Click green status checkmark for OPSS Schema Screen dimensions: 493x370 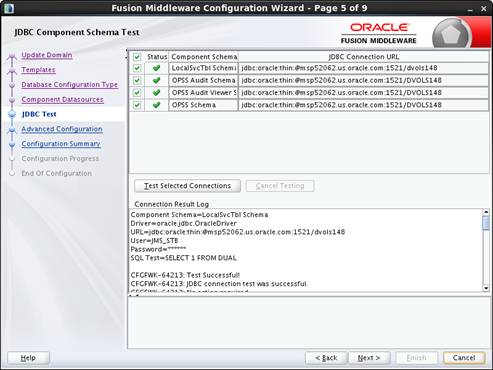pos(156,105)
